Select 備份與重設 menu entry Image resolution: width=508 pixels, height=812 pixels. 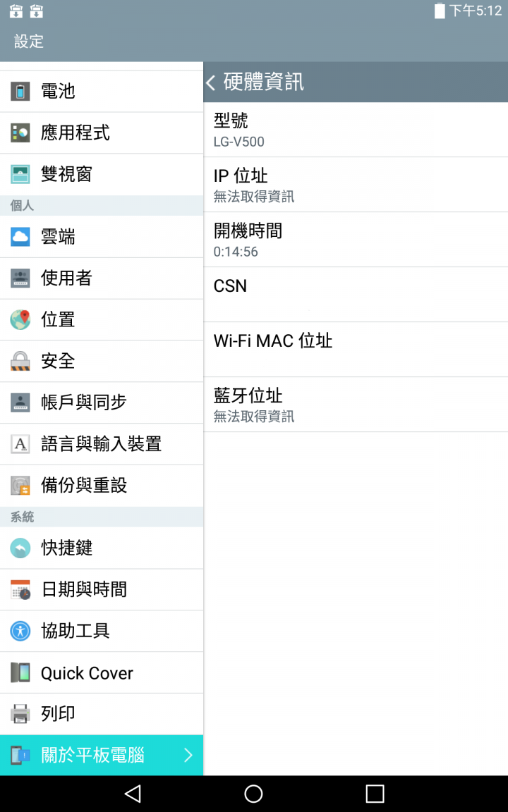pos(102,486)
